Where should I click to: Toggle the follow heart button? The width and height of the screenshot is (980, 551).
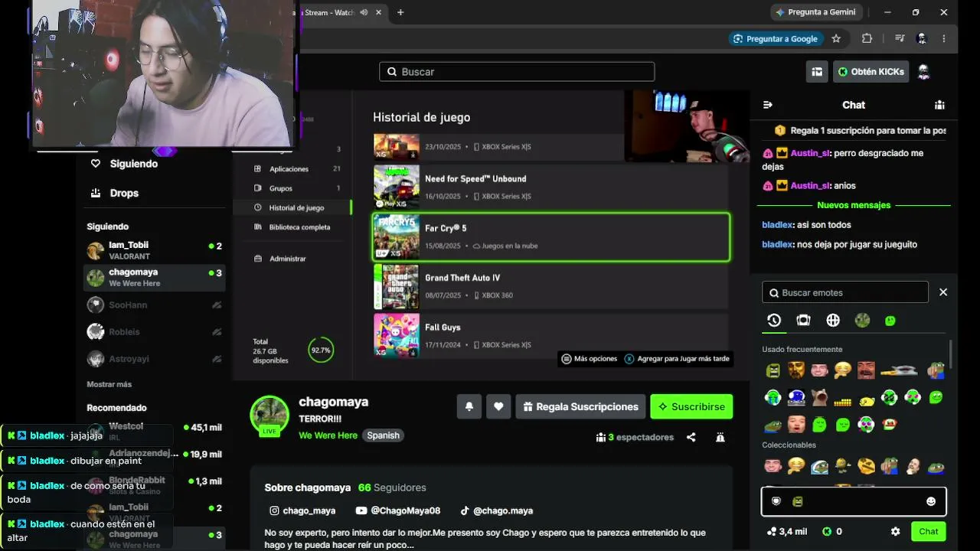[498, 407]
